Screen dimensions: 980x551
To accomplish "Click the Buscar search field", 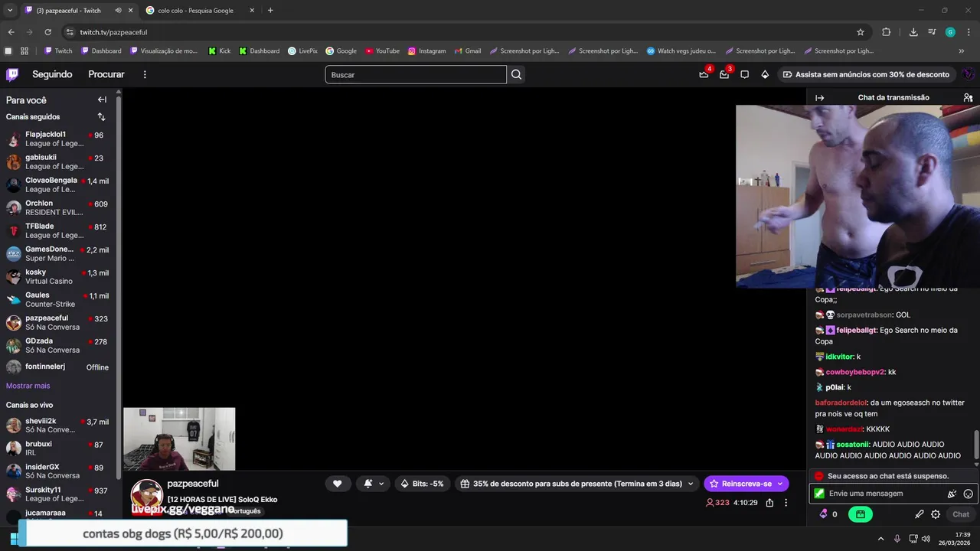I will [x=416, y=74].
